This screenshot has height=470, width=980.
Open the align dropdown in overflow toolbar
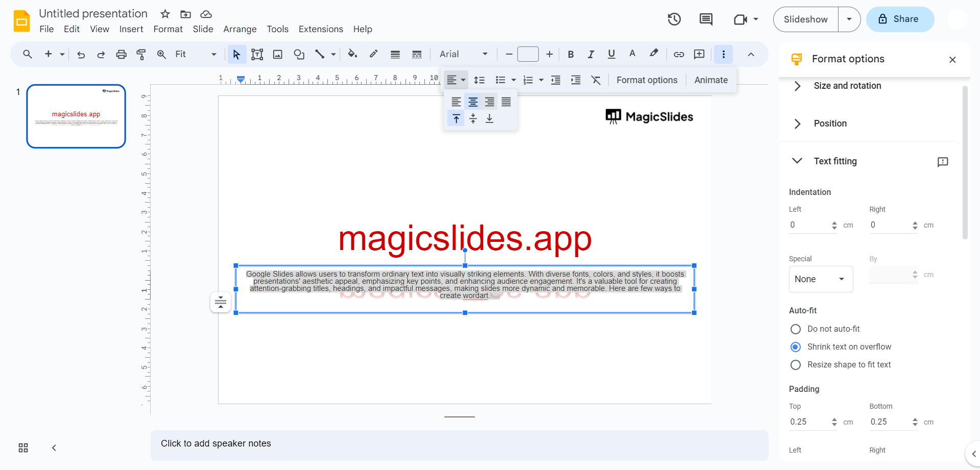[x=456, y=80]
